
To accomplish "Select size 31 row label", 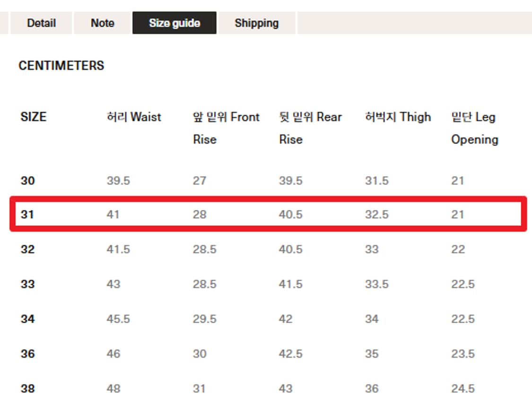I will tap(27, 215).
